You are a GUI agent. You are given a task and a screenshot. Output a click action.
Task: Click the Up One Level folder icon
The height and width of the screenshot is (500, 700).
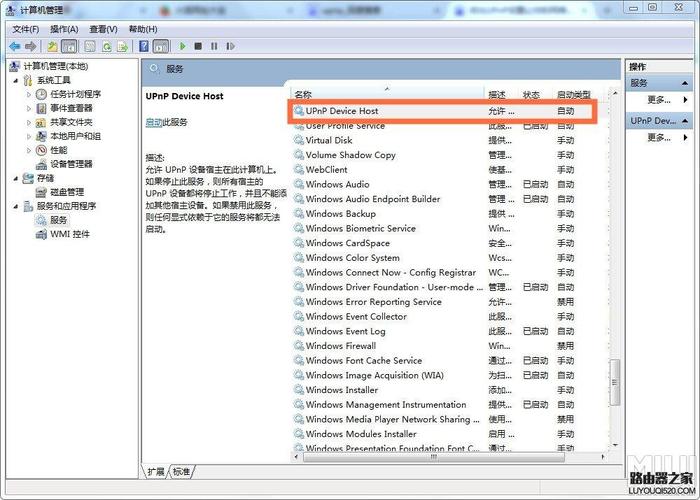tap(52, 46)
